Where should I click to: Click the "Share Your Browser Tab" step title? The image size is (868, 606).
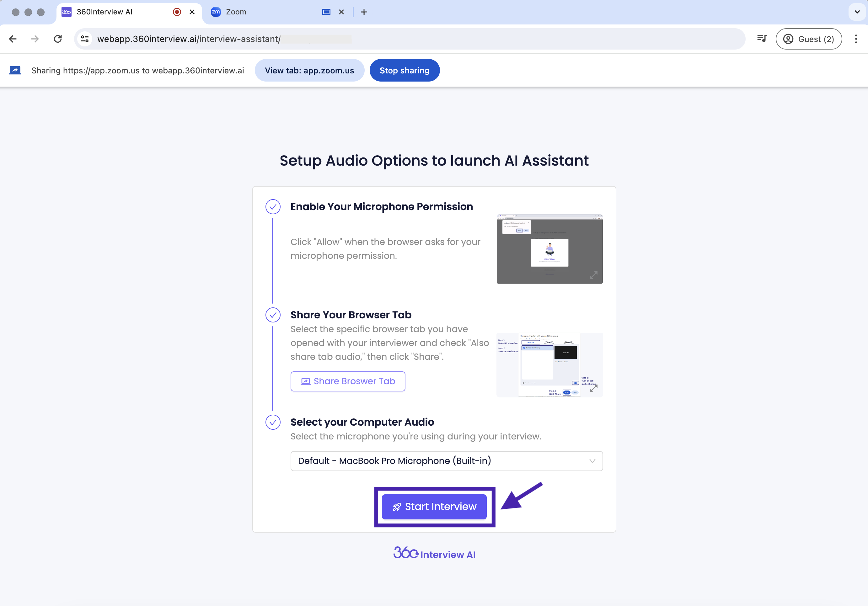point(351,315)
